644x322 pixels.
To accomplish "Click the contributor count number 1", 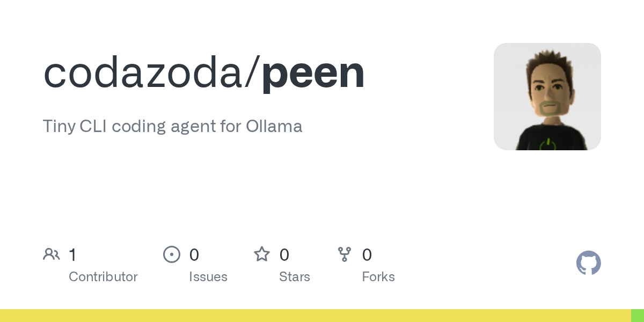I will (72, 255).
